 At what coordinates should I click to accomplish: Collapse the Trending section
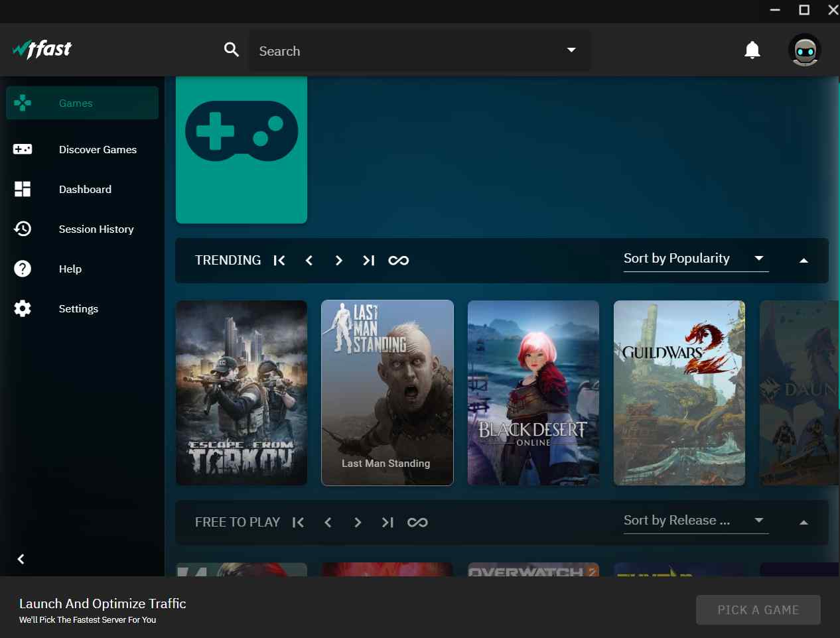pyautogui.click(x=804, y=261)
